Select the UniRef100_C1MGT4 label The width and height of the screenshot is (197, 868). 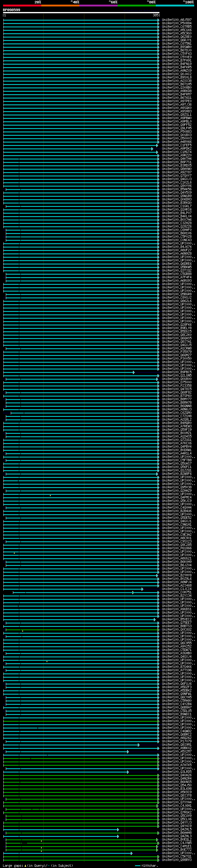coord(177,152)
